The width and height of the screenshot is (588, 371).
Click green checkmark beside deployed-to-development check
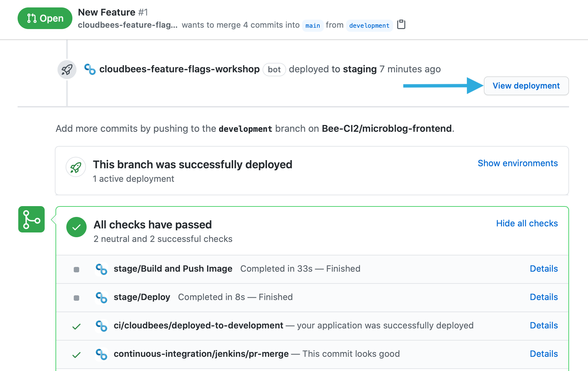pyautogui.click(x=76, y=326)
